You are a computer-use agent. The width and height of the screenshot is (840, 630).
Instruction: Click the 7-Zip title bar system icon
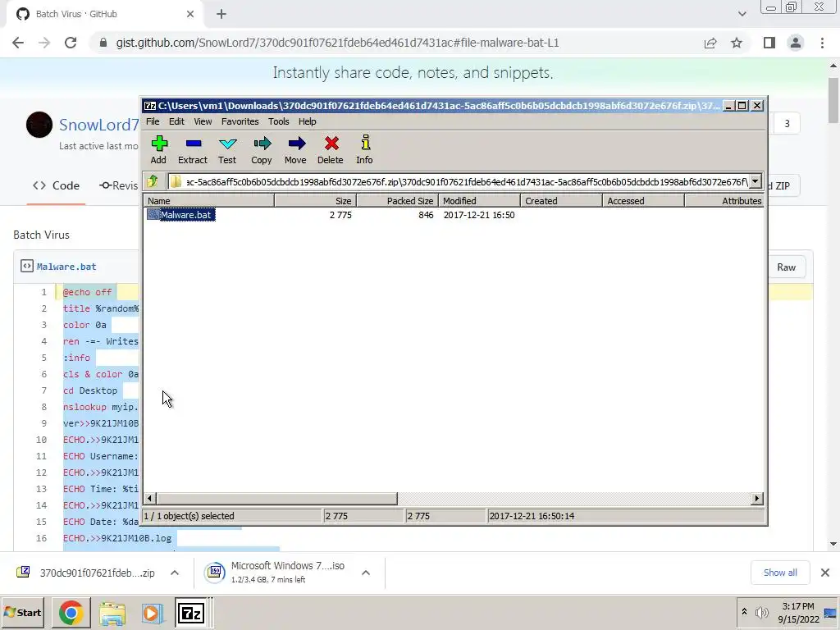coord(150,106)
